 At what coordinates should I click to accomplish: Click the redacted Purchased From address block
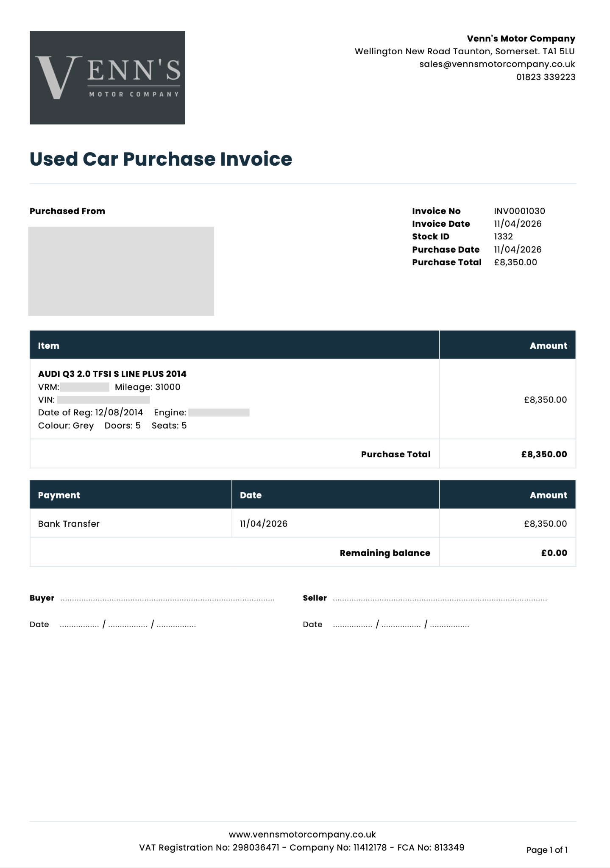pyautogui.click(x=121, y=271)
